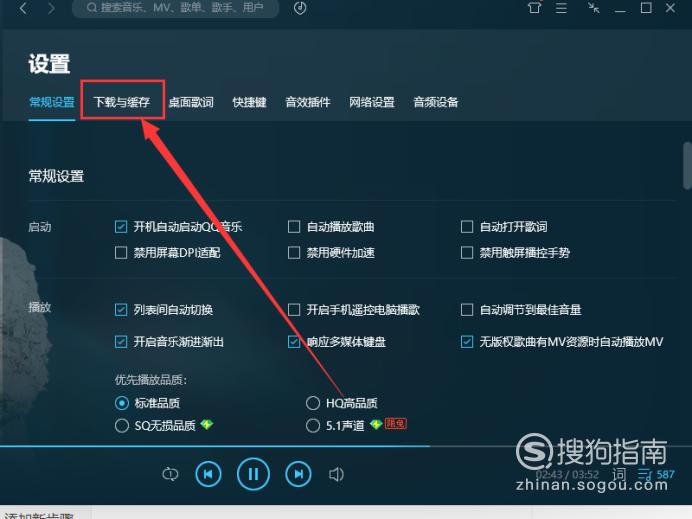
Task: Enable 自动调节到最佳音量
Action: tap(467, 310)
